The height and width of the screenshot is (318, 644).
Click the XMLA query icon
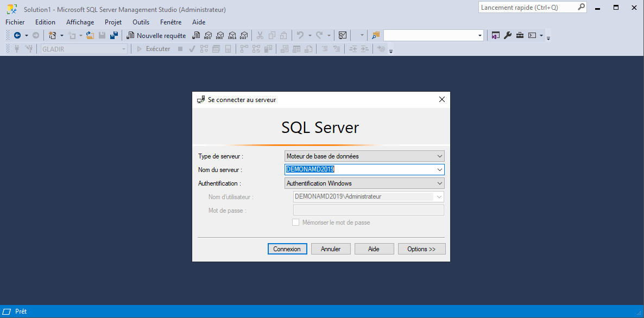(232, 36)
